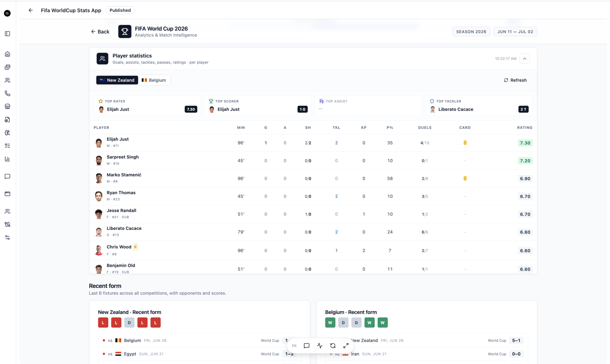Click the Liberato Cacace name in the table
Viewport: 610px width, 364px height.
(x=124, y=228)
